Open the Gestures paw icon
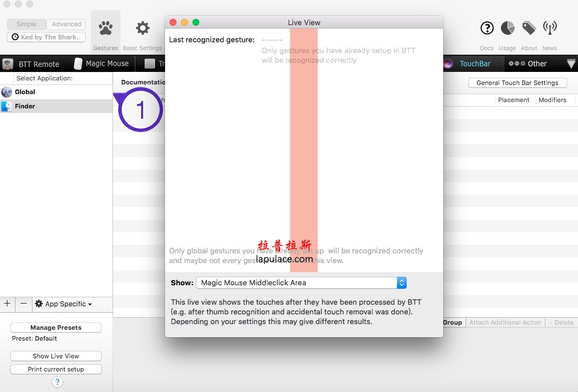This screenshot has height=392, width=578. click(106, 28)
